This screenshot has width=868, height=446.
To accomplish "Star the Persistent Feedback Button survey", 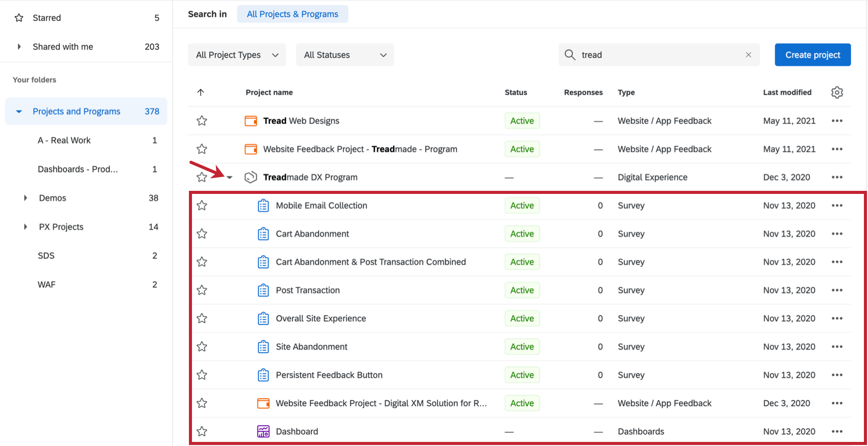I will tap(202, 375).
